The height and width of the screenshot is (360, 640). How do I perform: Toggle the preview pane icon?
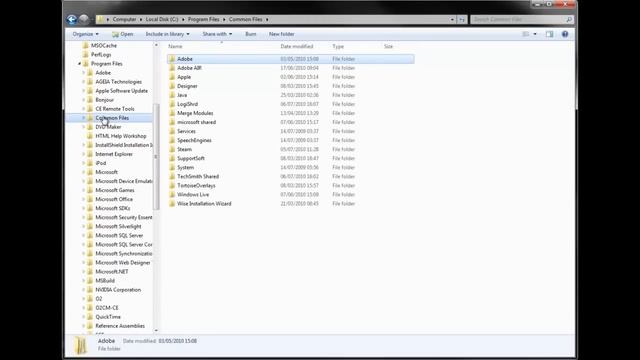coord(549,34)
